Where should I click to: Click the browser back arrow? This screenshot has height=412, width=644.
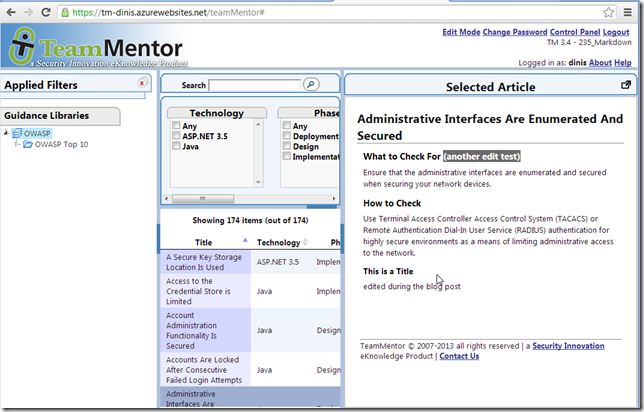pyautogui.click(x=11, y=12)
